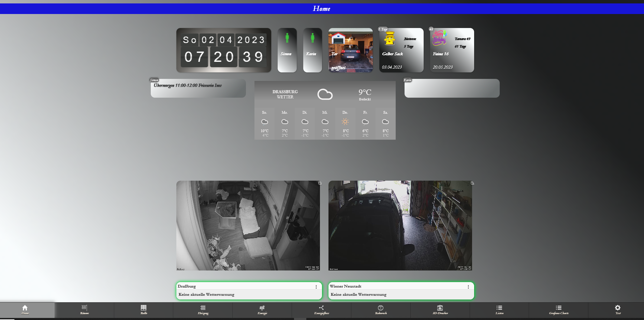Viewport: 644px width, 320px height.
Task: Click 'Keine aktuelle Wetterwarnung' in Wiener Neustadt card
Action: [x=358, y=294]
